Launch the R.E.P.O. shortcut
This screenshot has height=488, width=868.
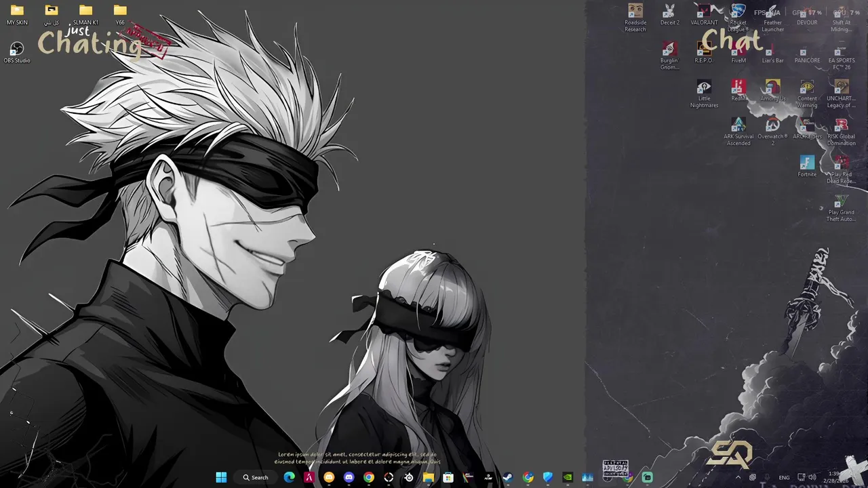(x=704, y=53)
